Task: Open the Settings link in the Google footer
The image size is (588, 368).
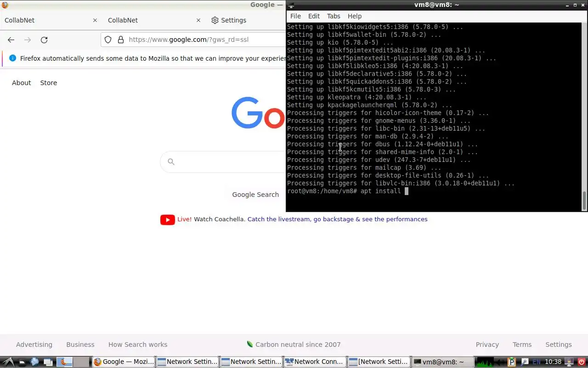Action: pyautogui.click(x=559, y=345)
